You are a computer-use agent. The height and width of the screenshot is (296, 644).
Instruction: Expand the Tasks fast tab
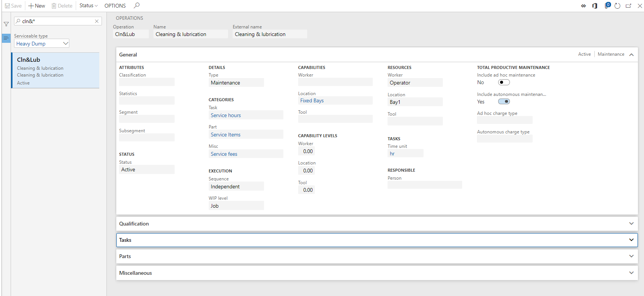click(377, 240)
